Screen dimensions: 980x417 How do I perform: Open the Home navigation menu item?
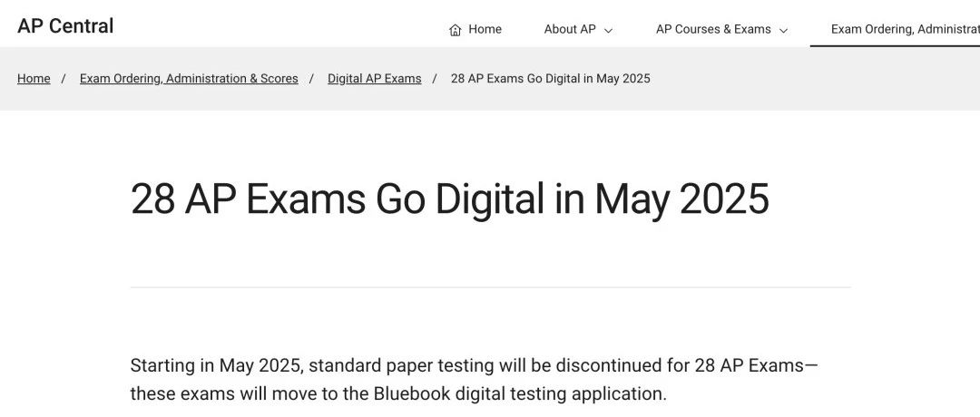point(475,29)
